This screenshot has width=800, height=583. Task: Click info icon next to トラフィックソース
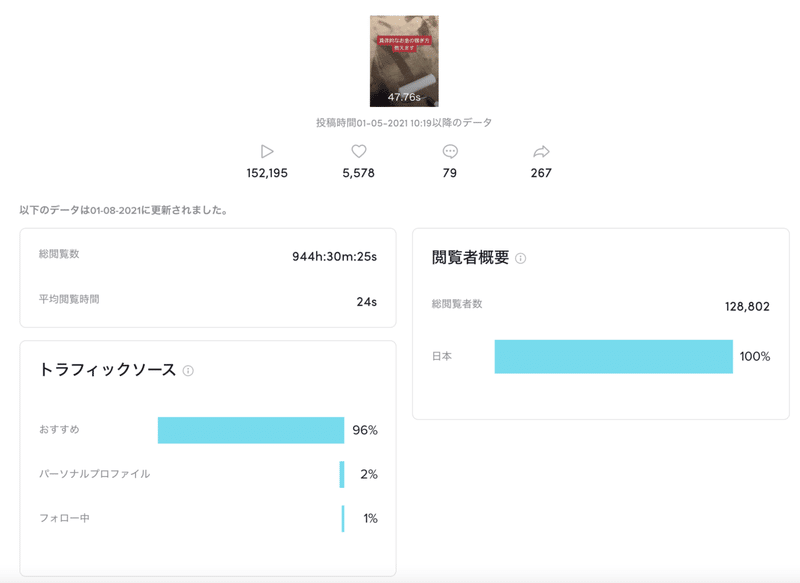pyautogui.click(x=188, y=371)
